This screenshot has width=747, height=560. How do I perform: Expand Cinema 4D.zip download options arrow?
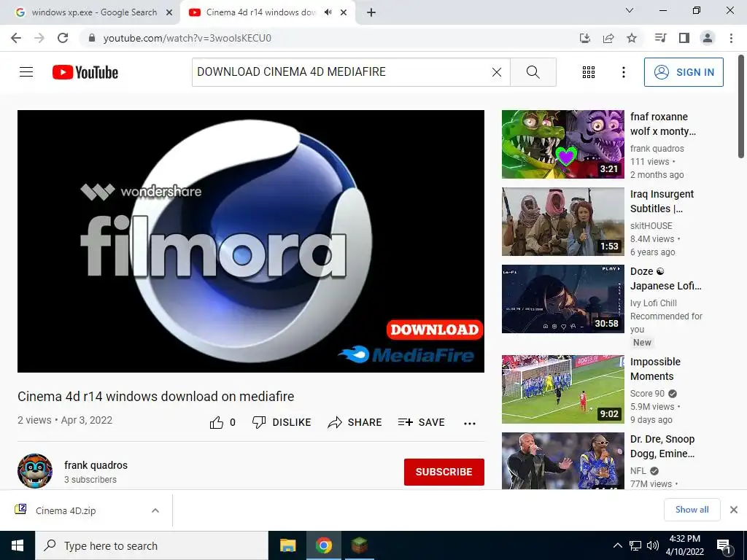155,510
